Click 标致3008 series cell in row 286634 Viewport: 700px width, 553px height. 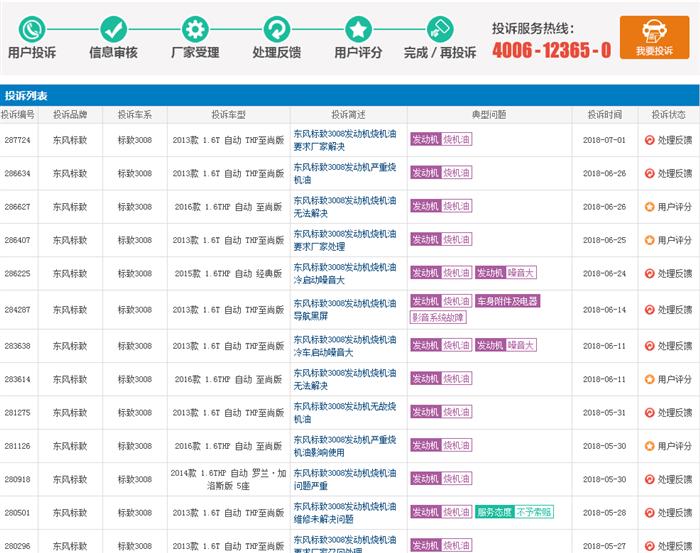point(135,174)
